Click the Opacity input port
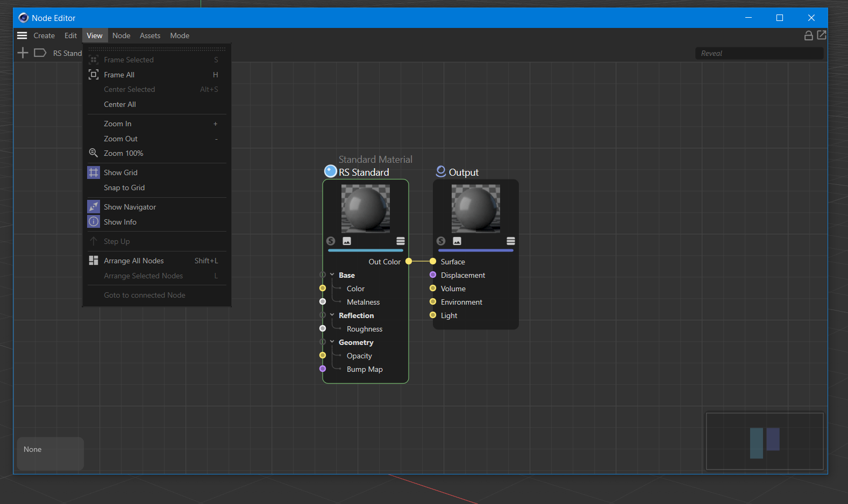Viewport: 848px width, 504px height. click(323, 356)
